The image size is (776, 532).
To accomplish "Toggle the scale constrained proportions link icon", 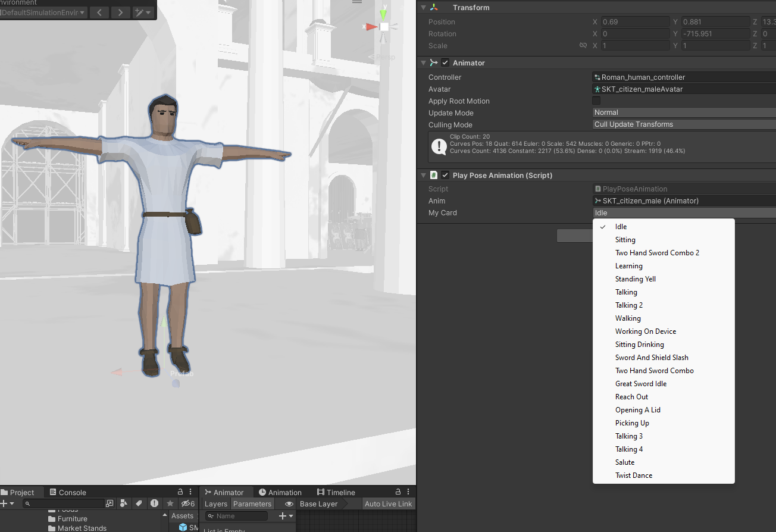I will point(583,46).
